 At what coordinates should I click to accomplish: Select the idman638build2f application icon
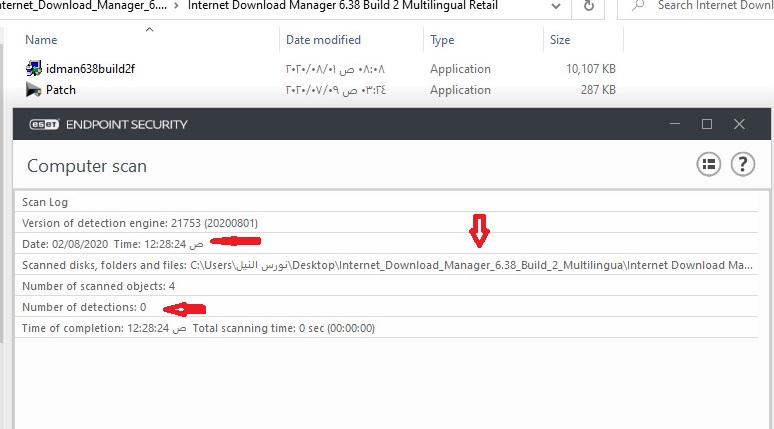click(34, 69)
